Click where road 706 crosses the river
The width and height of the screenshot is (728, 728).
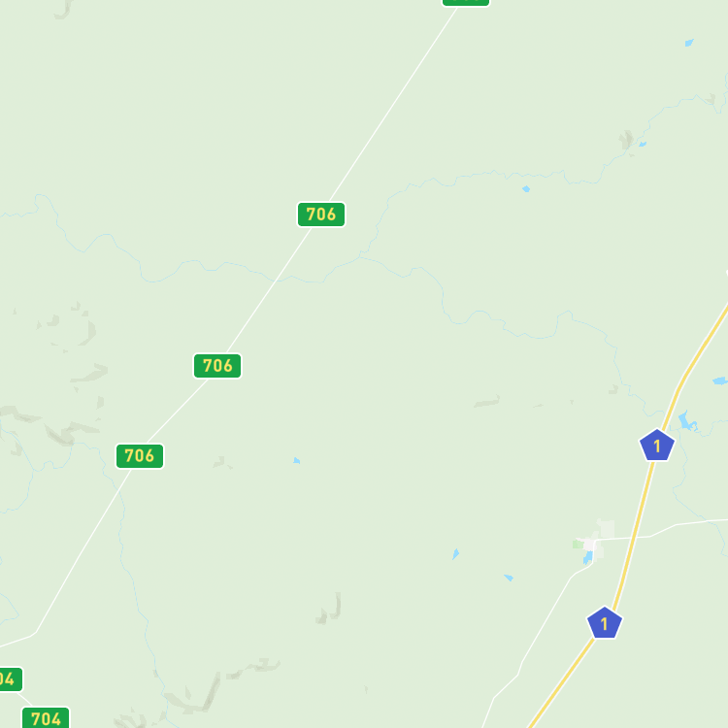coord(276,280)
